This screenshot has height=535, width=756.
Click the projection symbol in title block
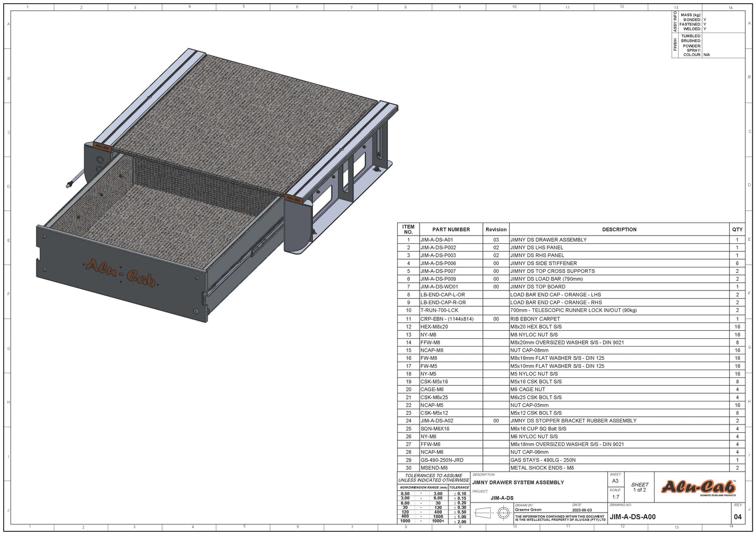point(493,514)
